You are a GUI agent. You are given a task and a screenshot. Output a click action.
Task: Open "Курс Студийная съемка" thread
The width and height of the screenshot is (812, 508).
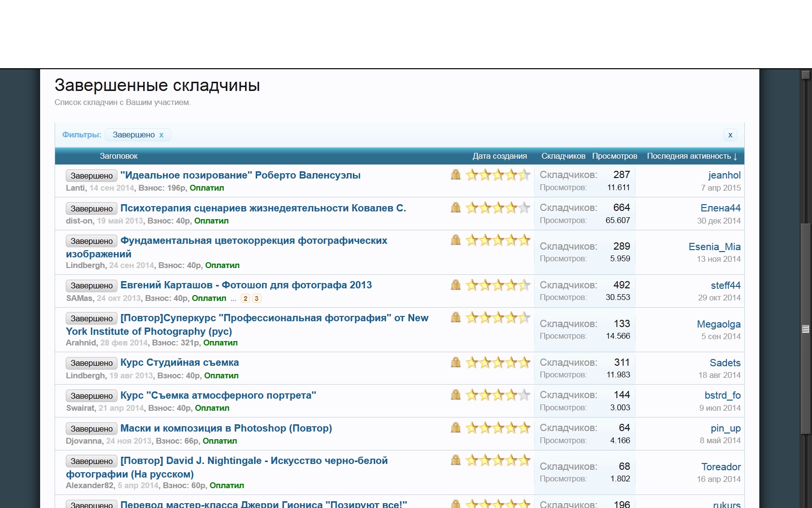pyautogui.click(x=179, y=362)
